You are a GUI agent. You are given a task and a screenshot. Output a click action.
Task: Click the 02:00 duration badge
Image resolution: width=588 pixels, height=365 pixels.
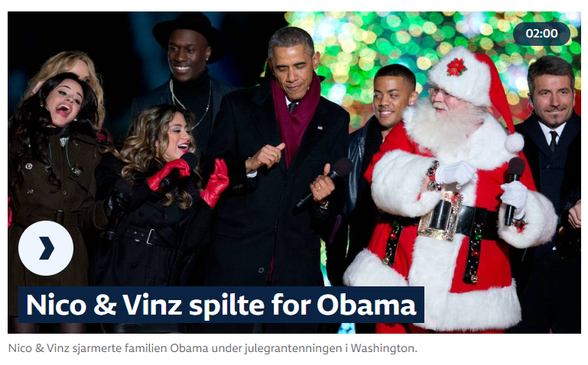point(541,34)
